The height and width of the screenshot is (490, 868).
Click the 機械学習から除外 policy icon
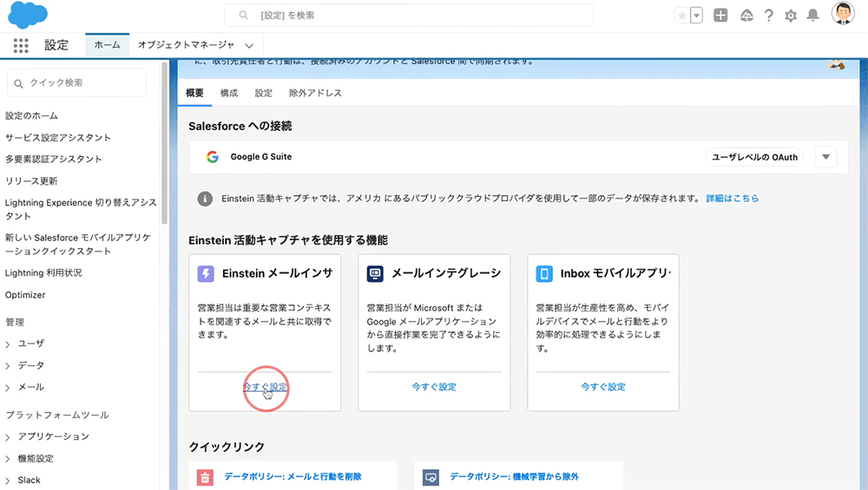pos(431,477)
